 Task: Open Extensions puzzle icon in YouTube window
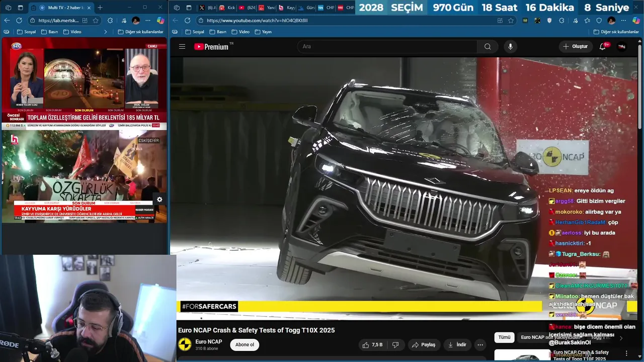561,21
